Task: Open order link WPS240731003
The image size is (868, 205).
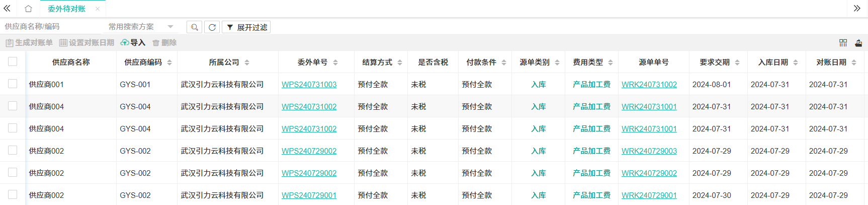Action: coord(309,85)
